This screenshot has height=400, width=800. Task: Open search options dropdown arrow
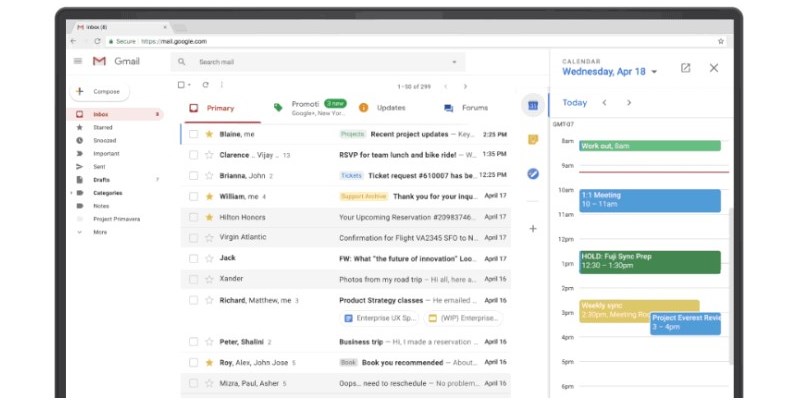[x=454, y=62]
